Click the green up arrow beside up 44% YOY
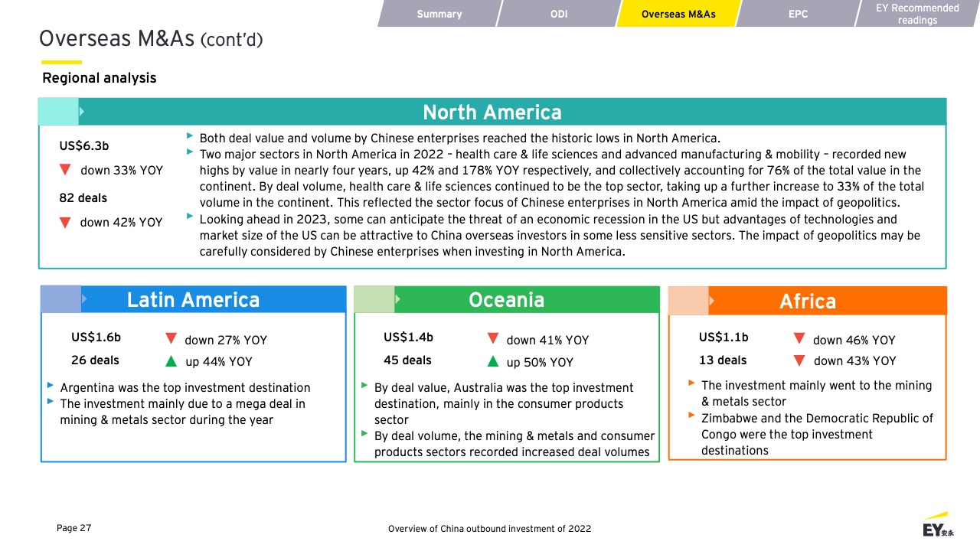The height and width of the screenshot is (551, 980). 171,360
